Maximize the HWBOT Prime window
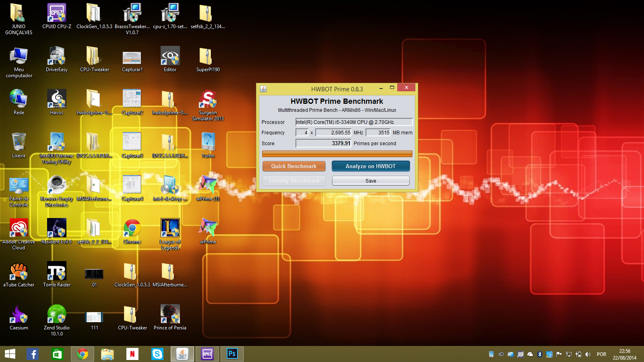 [392, 88]
